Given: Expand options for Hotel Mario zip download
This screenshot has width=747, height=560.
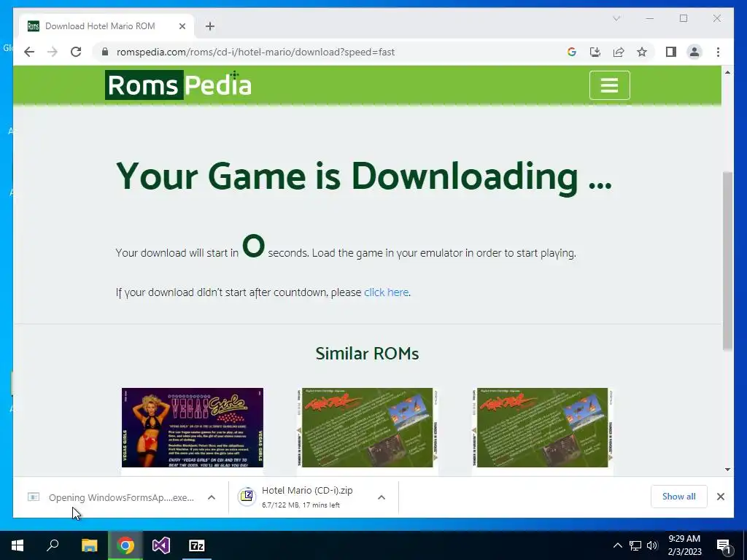Looking at the screenshot, I should click(x=382, y=497).
